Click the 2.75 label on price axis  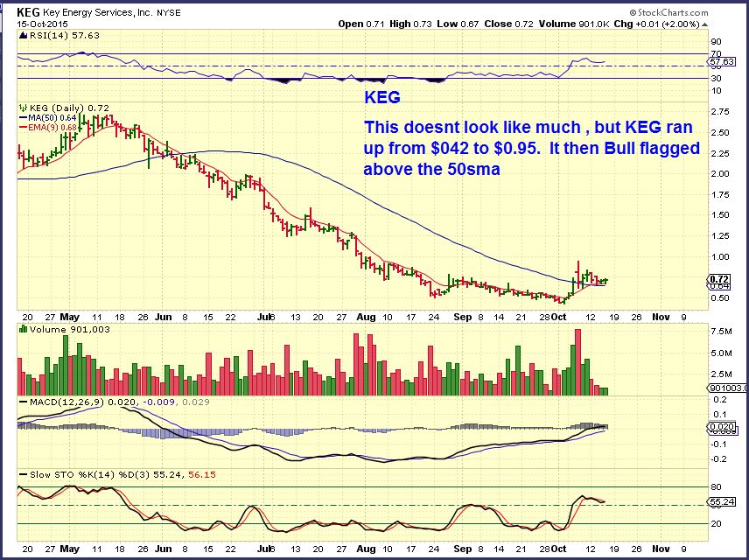720,112
